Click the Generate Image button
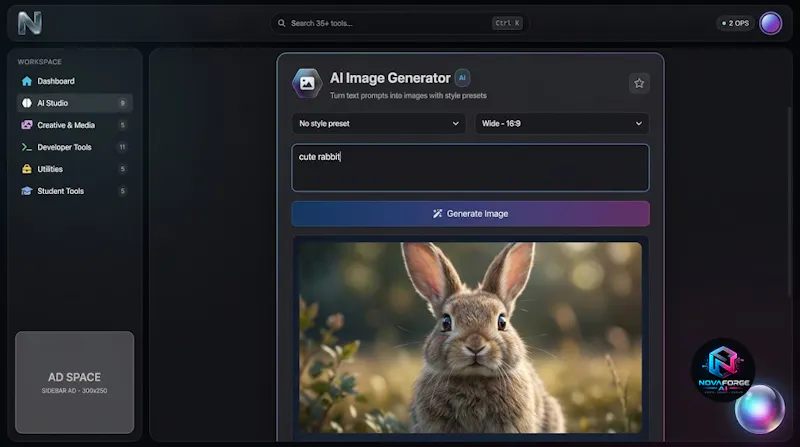 [x=470, y=214]
